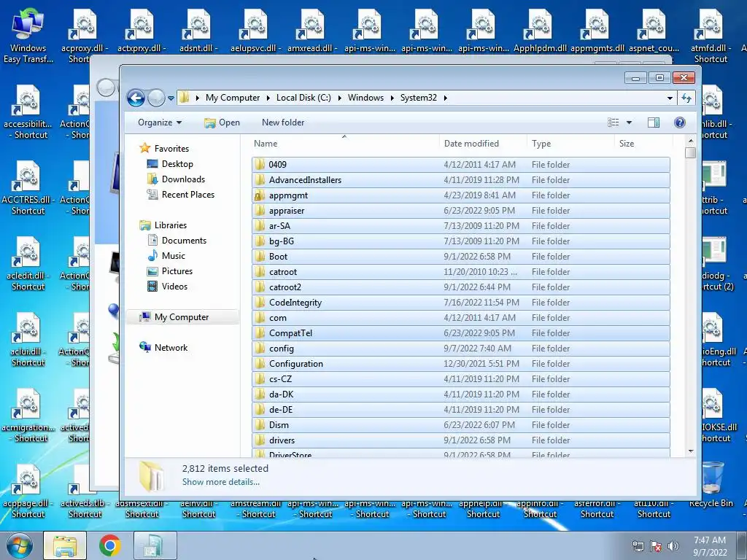Viewport: 747px width, 560px height.
Task: Click Local Disk (C:) breadcrumb
Action: point(303,98)
